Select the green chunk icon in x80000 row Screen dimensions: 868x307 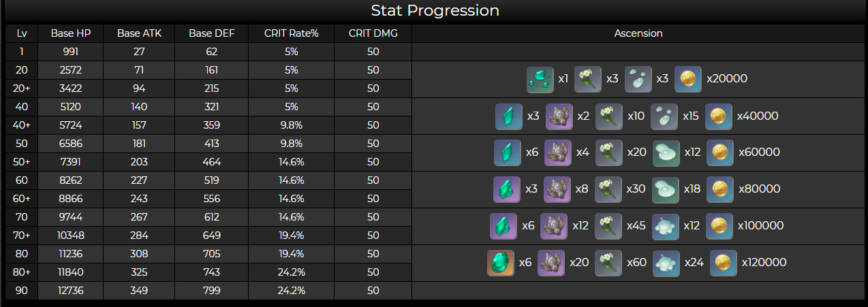(x=507, y=189)
